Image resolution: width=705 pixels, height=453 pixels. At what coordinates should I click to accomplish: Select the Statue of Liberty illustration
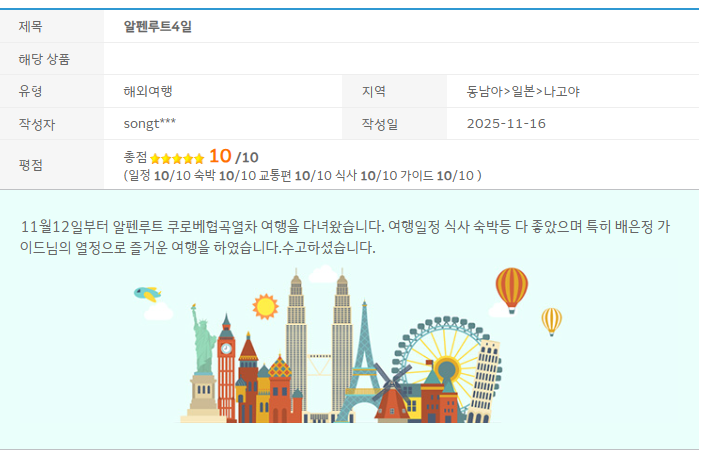coord(203,360)
